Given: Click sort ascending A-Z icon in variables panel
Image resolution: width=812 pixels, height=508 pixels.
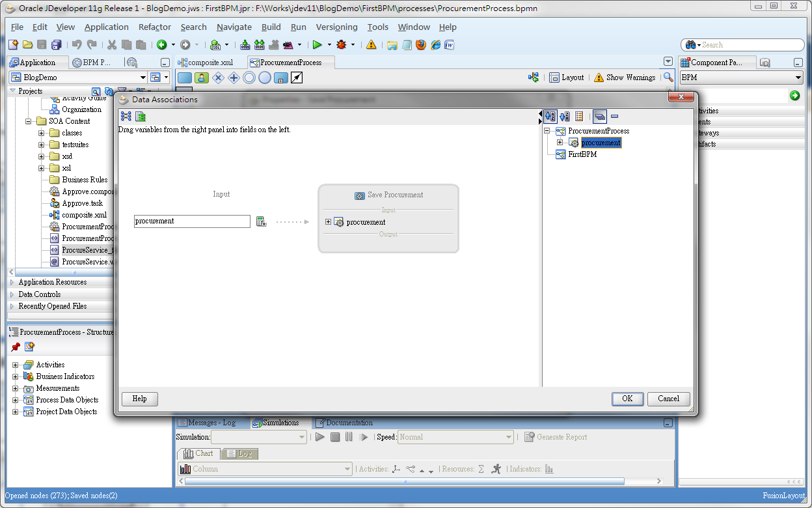Looking at the screenshot, I should point(550,117).
